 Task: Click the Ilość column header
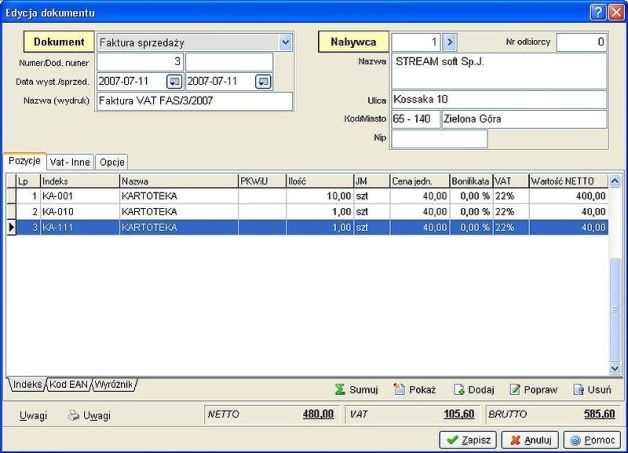point(320,181)
